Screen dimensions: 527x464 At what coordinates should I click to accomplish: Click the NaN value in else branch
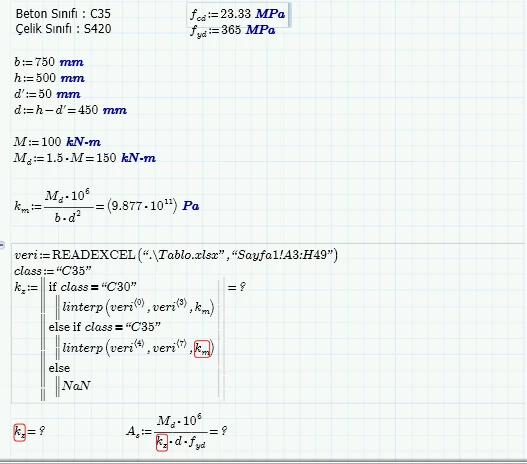[76, 385]
